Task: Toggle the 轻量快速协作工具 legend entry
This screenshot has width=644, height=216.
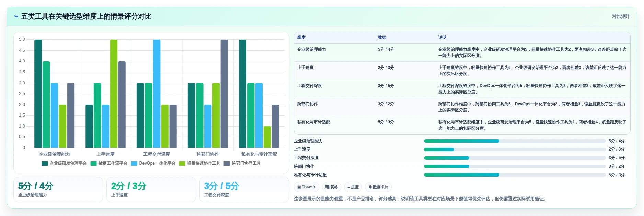Action: (199, 164)
